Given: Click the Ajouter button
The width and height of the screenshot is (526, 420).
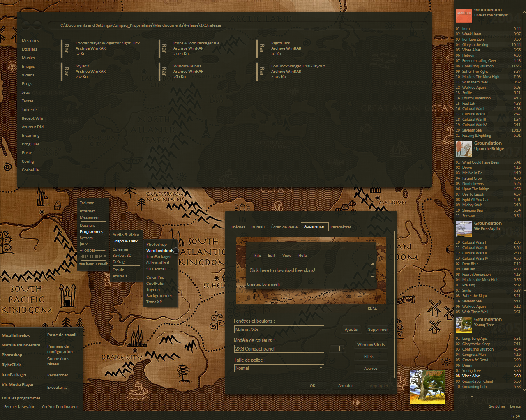Looking at the screenshot, I should [x=352, y=330].
